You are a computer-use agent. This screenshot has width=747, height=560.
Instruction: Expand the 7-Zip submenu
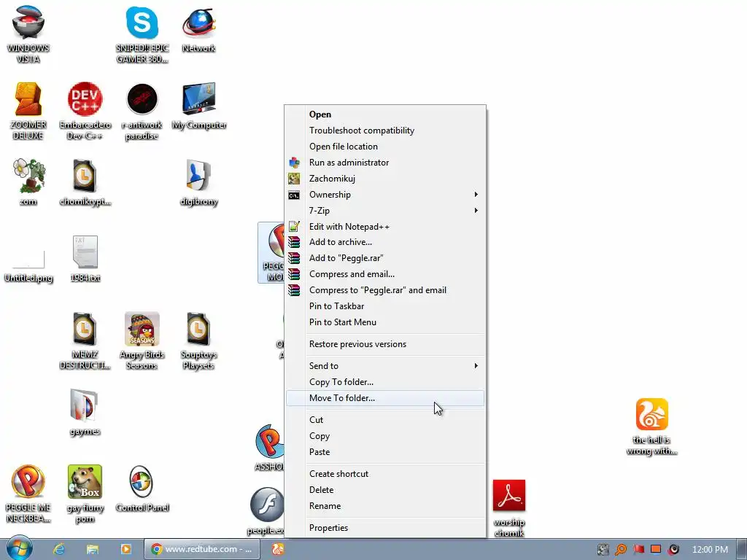tap(385, 211)
